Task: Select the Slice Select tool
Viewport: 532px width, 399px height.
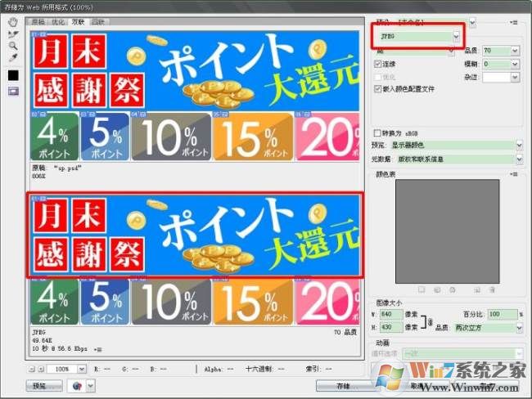Action: tap(13, 34)
